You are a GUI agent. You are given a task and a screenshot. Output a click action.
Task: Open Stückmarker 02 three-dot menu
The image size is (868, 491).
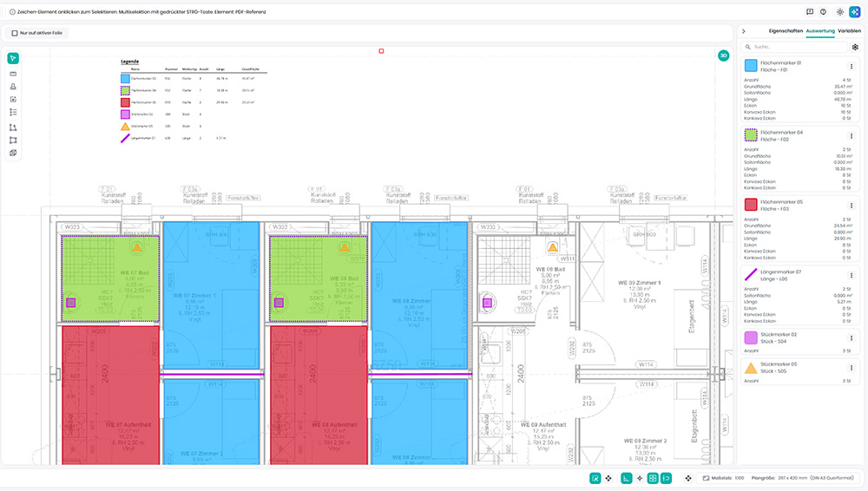[x=851, y=337]
